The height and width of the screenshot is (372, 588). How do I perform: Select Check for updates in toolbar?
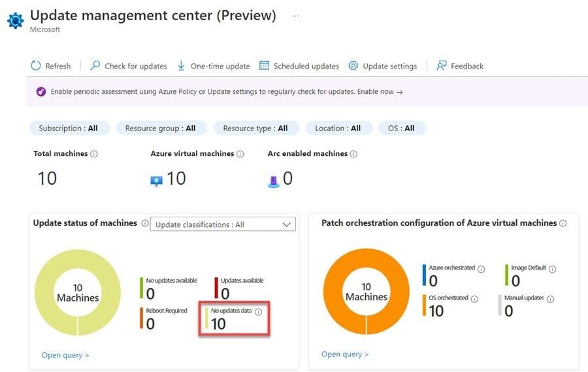(136, 67)
